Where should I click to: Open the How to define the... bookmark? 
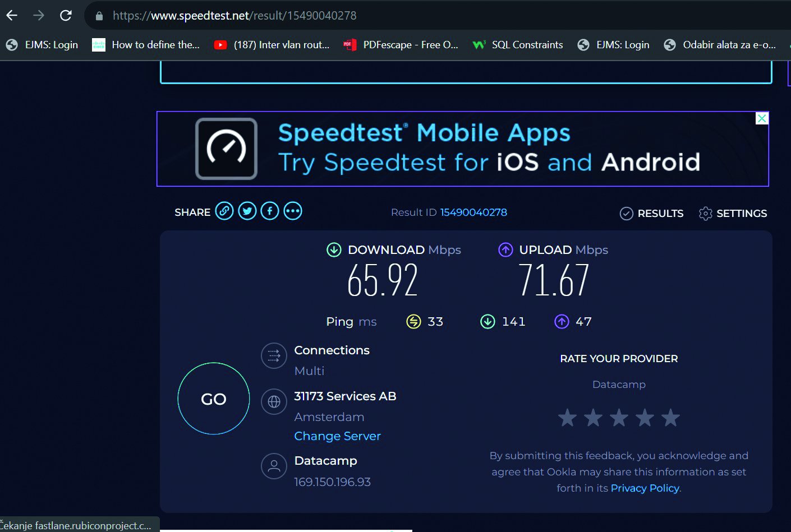(x=146, y=45)
